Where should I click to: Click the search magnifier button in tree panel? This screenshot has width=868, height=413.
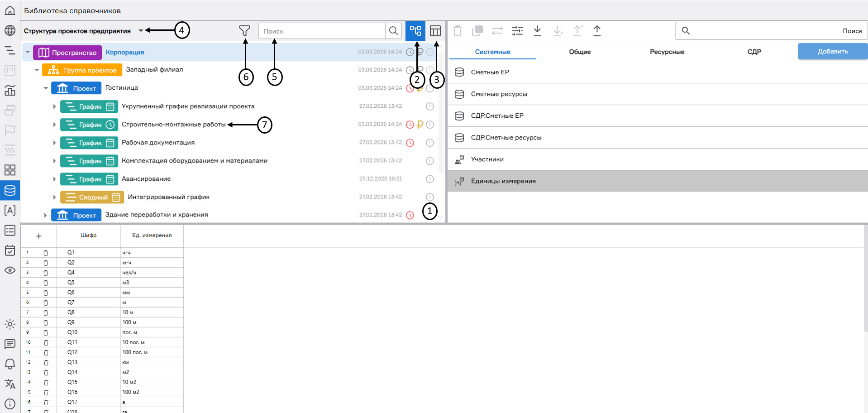[x=393, y=31]
